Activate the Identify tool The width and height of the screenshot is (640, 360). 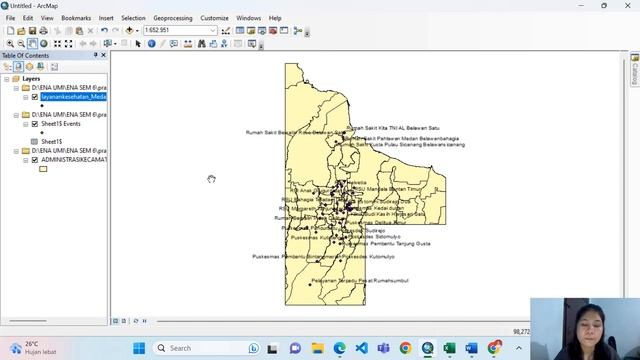point(151,44)
